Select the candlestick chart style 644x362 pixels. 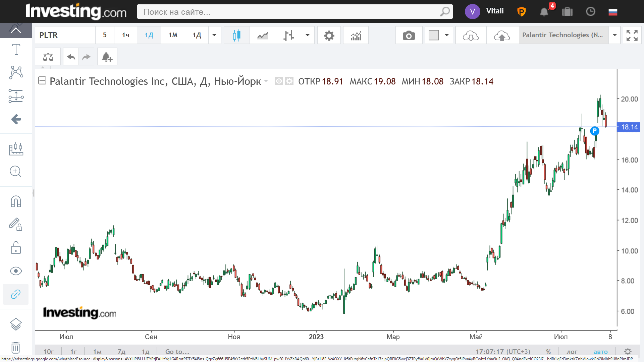tap(236, 35)
